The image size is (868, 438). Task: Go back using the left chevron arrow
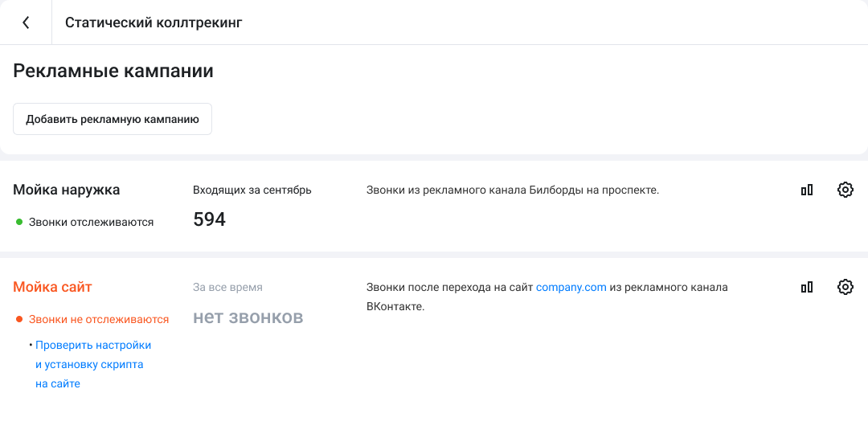(26, 23)
